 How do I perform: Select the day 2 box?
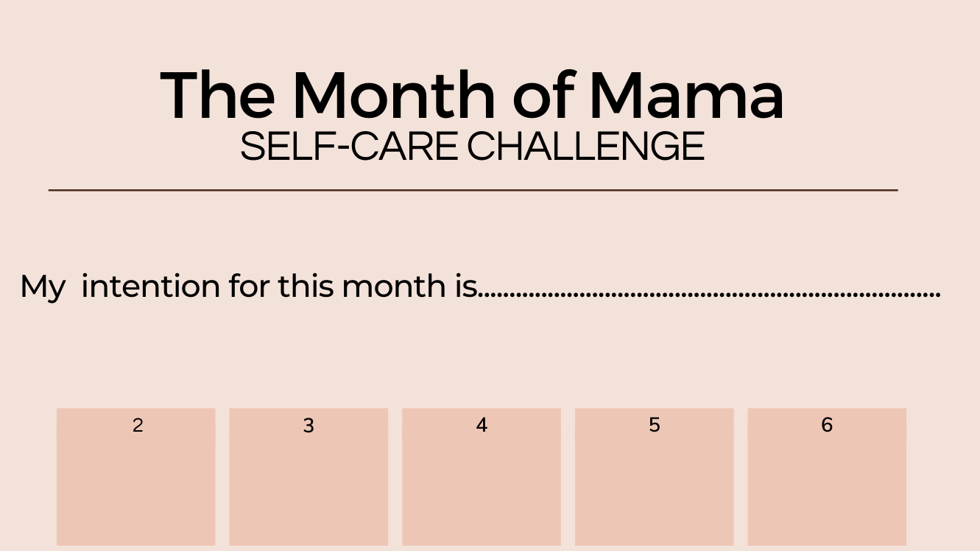pos(136,486)
